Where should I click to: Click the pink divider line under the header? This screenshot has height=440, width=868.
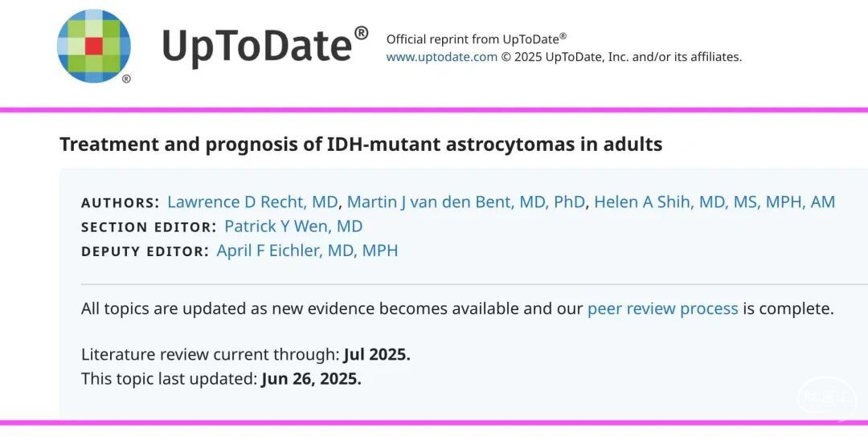click(x=434, y=110)
